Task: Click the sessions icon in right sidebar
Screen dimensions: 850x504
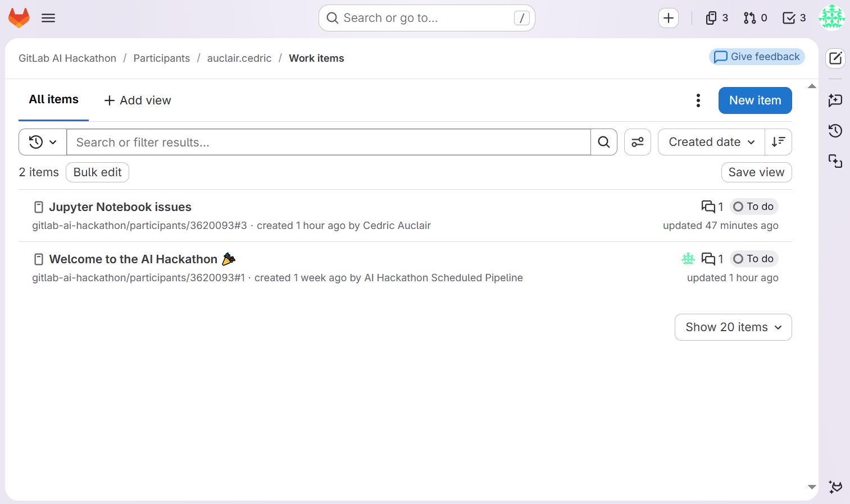Action: point(835,162)
